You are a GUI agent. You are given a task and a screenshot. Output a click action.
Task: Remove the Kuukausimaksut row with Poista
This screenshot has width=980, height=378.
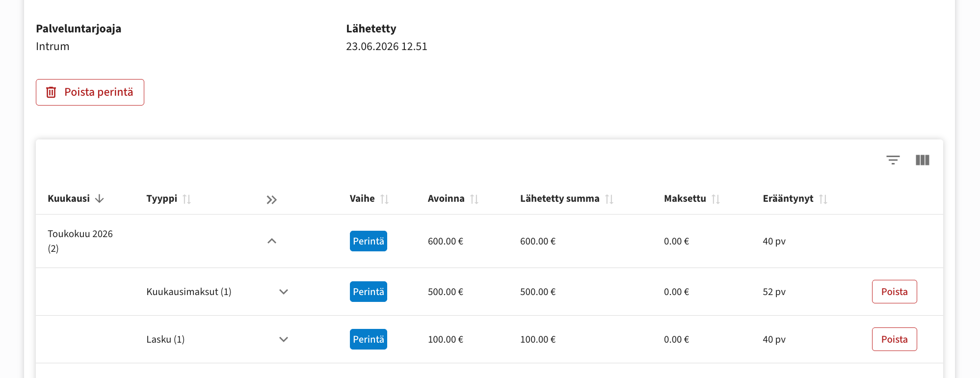point(894,292)
